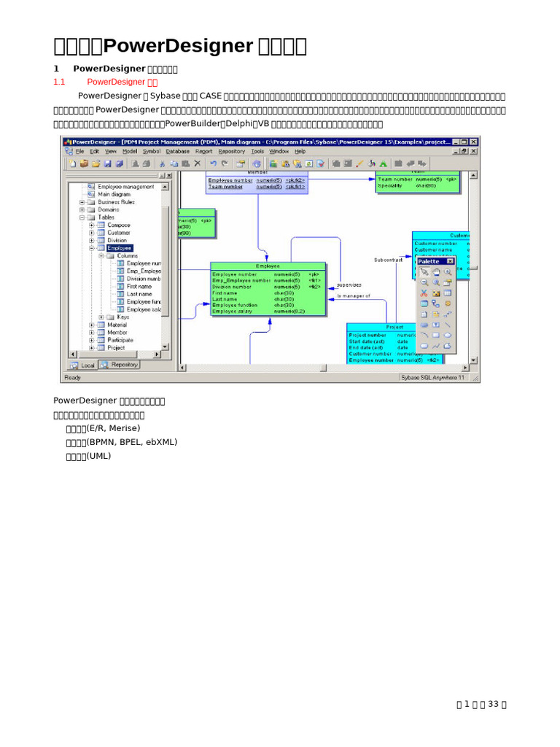The height and width of the screenshot is (747, 560).
Task: Expand the Keys folder
Action: 101,317
